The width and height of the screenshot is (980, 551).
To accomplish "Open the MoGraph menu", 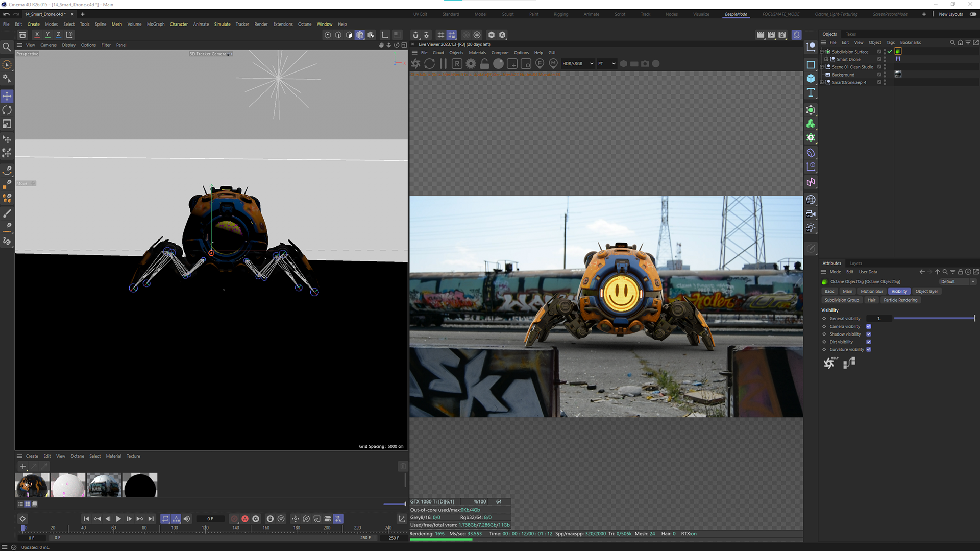I will [x=156, y=24].
